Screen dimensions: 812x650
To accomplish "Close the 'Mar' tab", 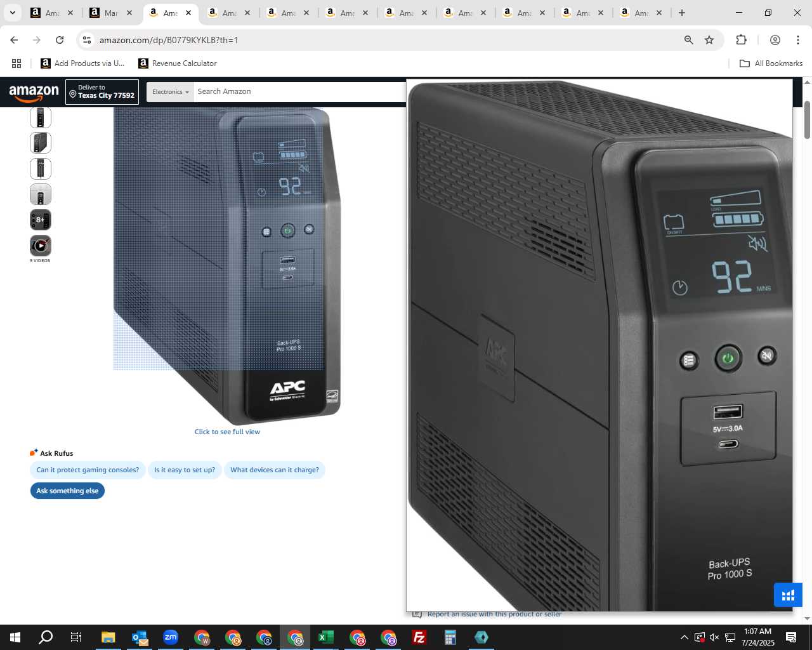I will point(129,13).
